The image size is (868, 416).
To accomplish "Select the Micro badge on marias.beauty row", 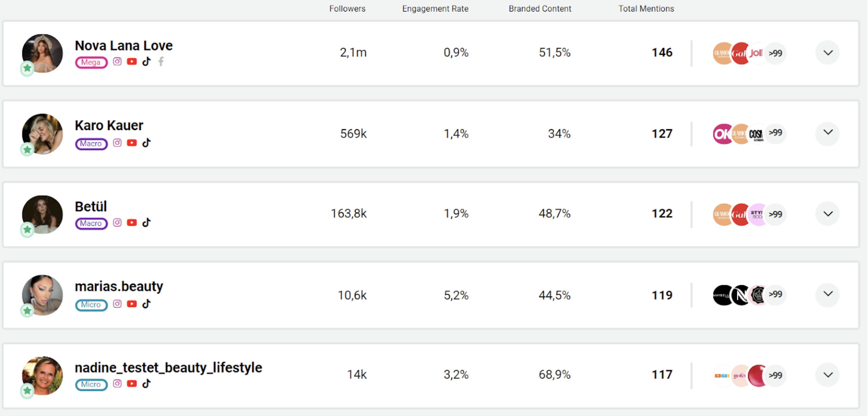I will (x=91, y=305).
